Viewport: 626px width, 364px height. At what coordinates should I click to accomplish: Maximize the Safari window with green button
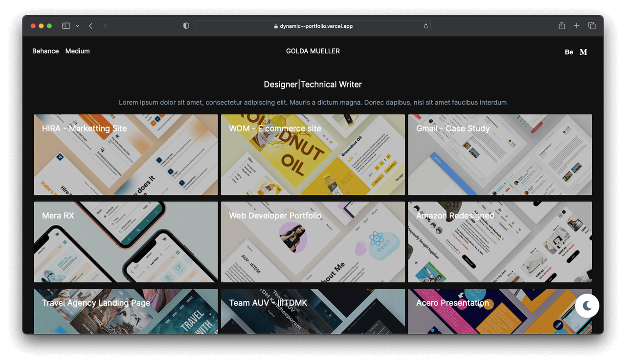click(49, 26)
